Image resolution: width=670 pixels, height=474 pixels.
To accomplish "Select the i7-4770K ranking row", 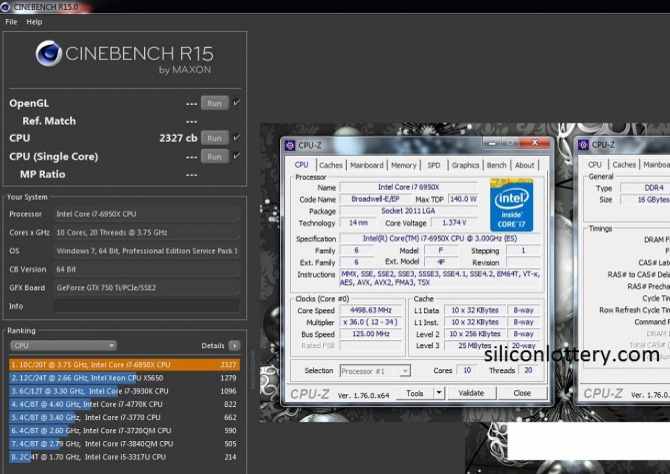I will coord(124,404).
